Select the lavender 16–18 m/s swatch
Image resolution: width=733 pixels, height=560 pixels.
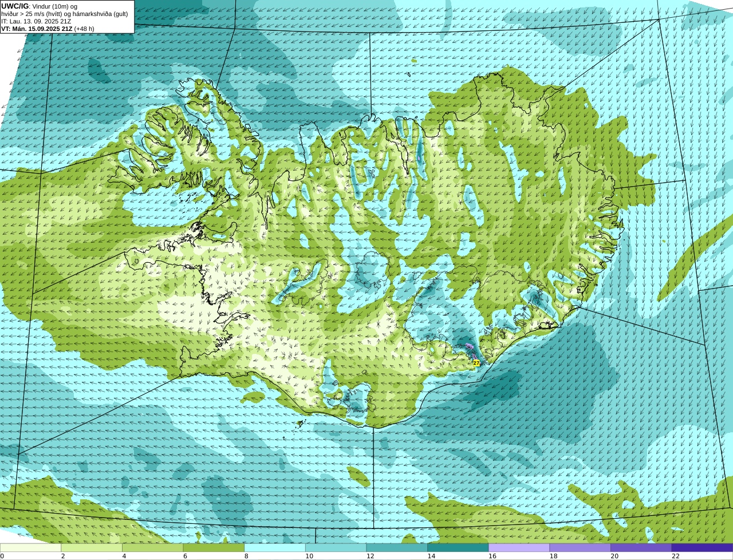519,547
